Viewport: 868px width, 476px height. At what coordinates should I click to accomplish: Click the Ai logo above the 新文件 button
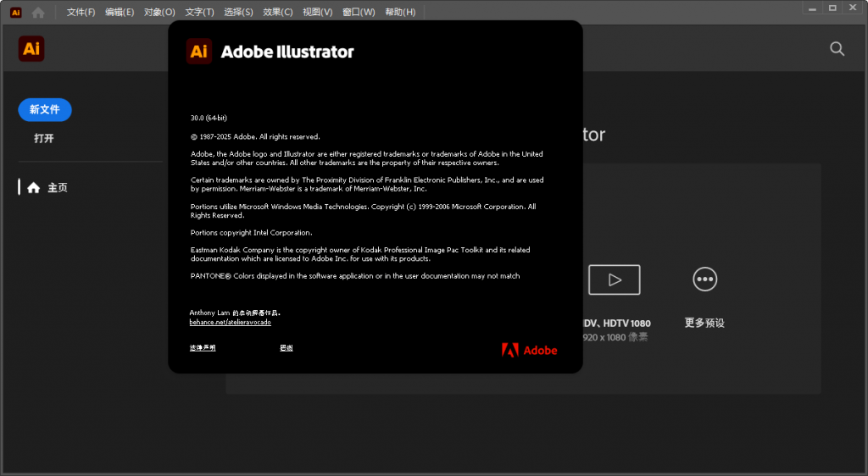click(31, 49)
